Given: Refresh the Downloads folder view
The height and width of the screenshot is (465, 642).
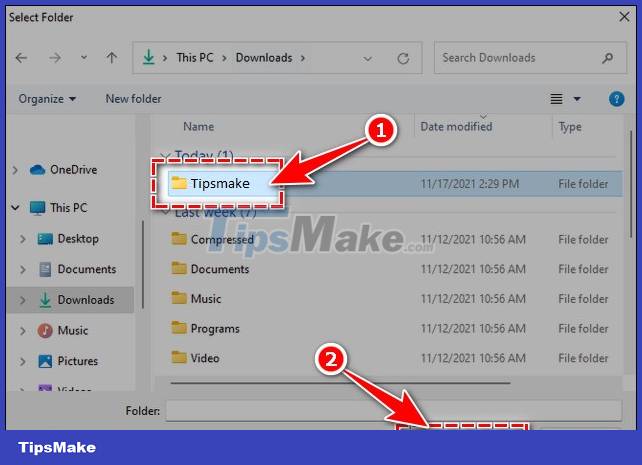Looking at the screenshot, I should tap(403, 59).
